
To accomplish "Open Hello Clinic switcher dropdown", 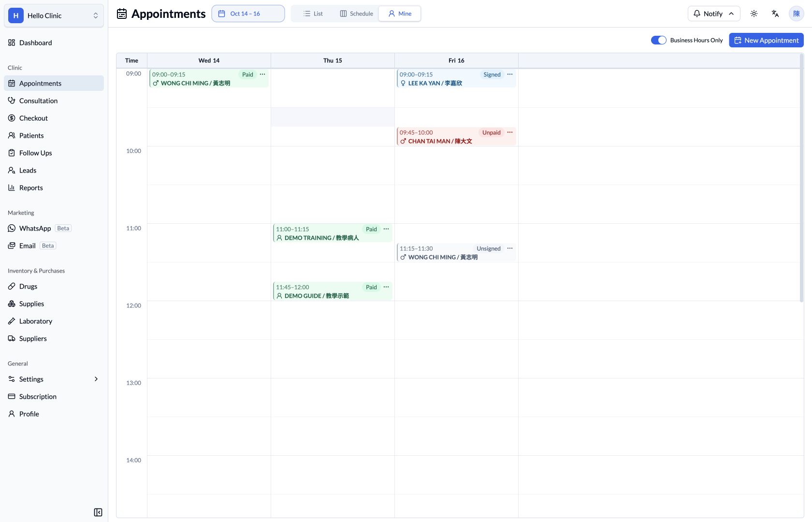I will (x=54, y=15).
